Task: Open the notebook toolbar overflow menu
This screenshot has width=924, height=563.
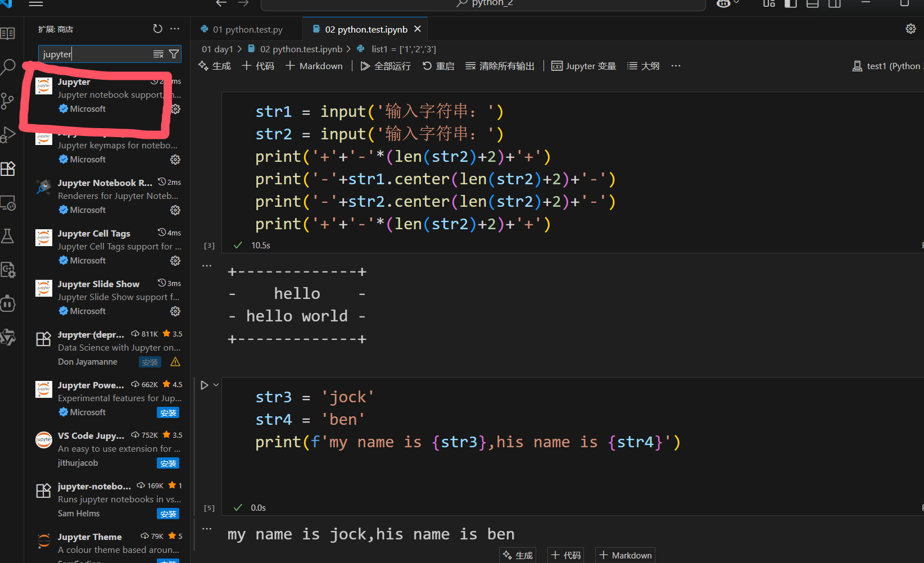Action: pyautogui.click(x=675, y=65)
